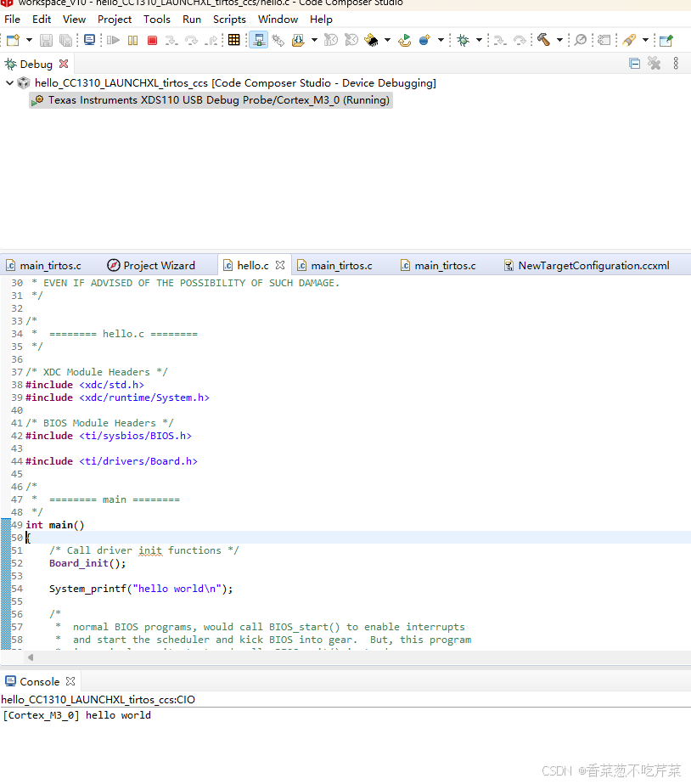Image resolution: width=691 pixels, height=784 pixels.
Task: Click the first greyed-out clock toolbar icon
Action: pos(331,40)
